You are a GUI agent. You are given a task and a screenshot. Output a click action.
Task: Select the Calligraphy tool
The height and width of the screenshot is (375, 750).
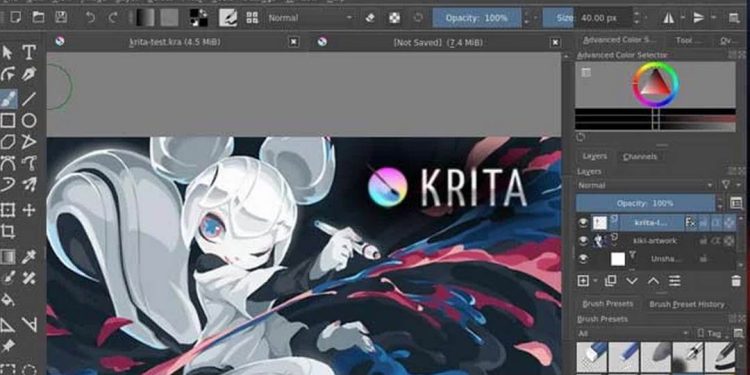pos(29,74)
